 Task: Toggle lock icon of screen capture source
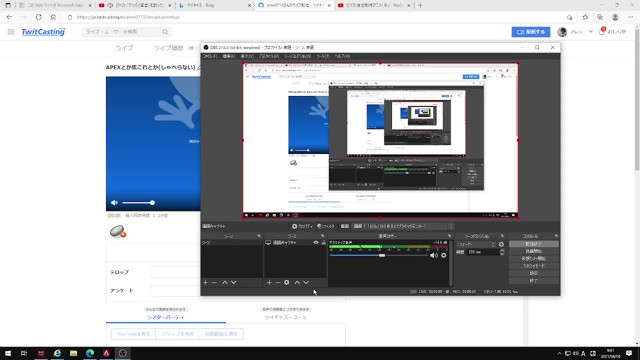[x=323, y=242]
